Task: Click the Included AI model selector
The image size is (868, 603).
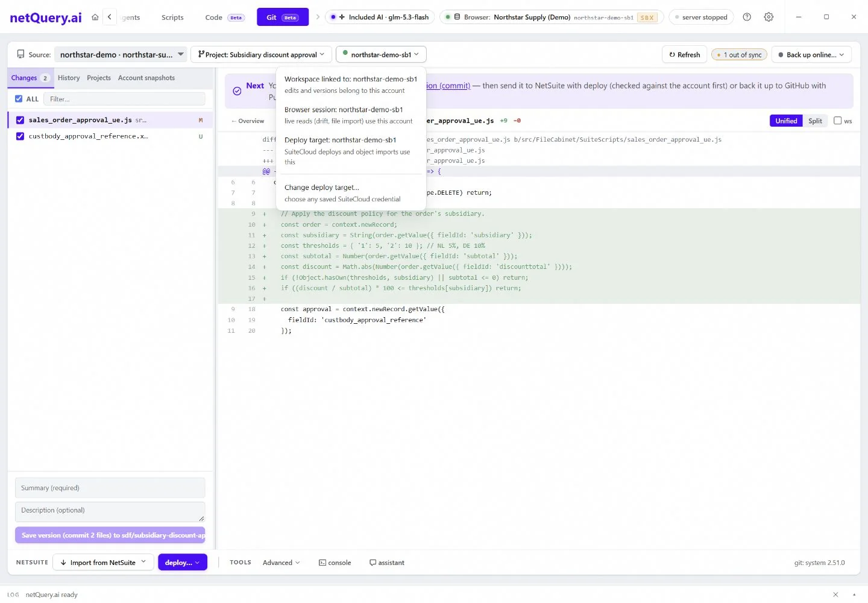Action: tap(380, 17)
